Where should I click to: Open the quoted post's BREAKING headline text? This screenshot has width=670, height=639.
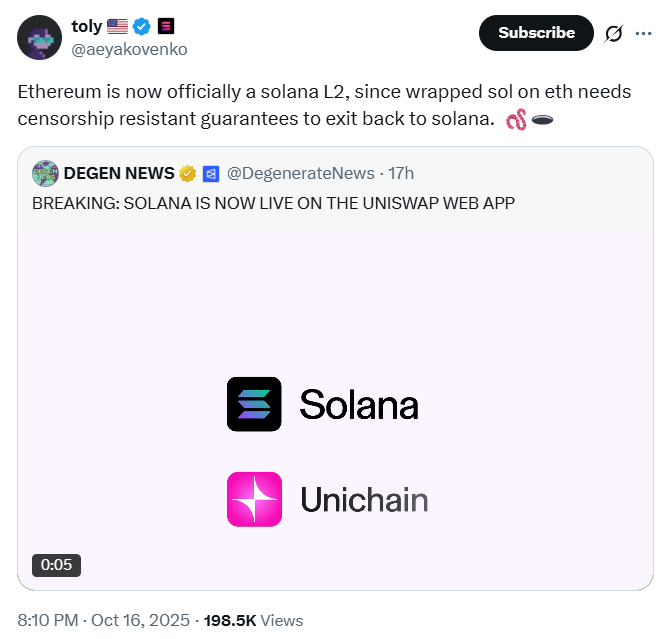[273, 203]
